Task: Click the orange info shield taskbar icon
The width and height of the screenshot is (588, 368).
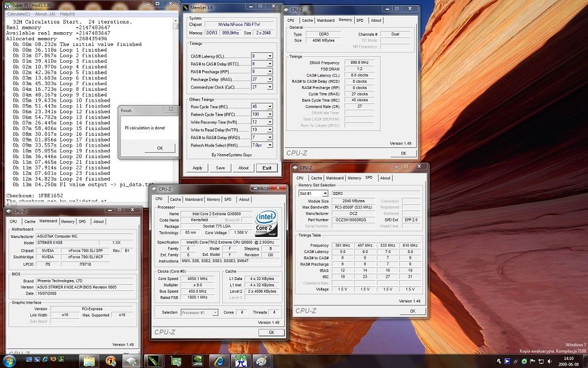Action: [111, 361]
